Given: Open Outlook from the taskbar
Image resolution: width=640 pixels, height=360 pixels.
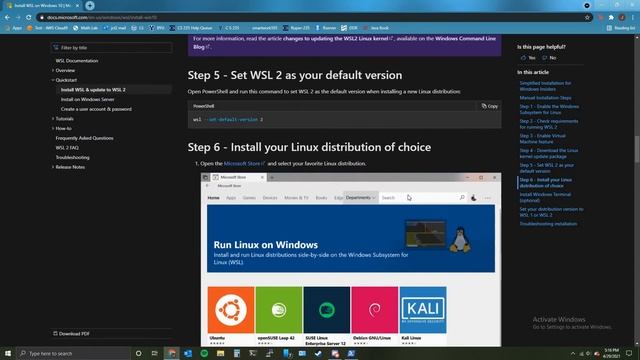Looking at the screenshot, I should 188,353.
